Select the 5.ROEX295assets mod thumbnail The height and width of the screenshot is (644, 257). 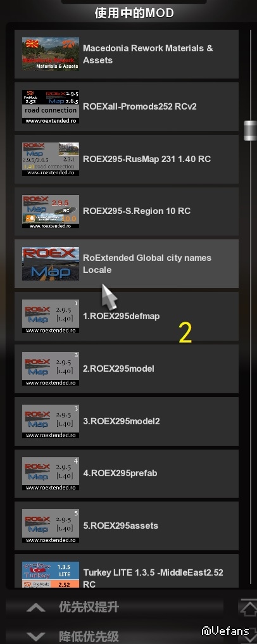click(x=51, y=526)
